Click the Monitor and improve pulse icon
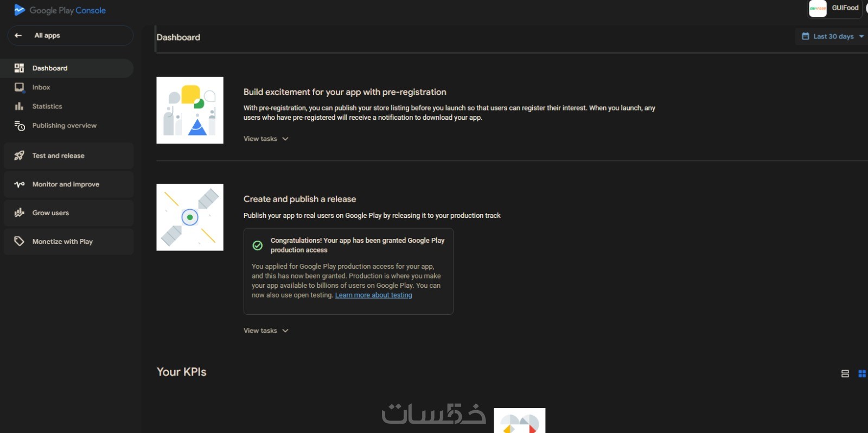 pos(19,184)
